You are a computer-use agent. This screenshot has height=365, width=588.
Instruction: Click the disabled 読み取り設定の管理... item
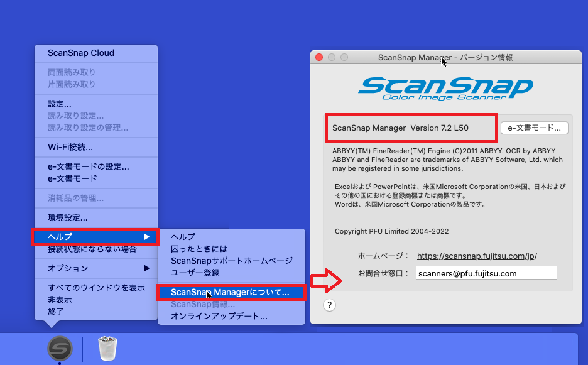pos(96,128)
